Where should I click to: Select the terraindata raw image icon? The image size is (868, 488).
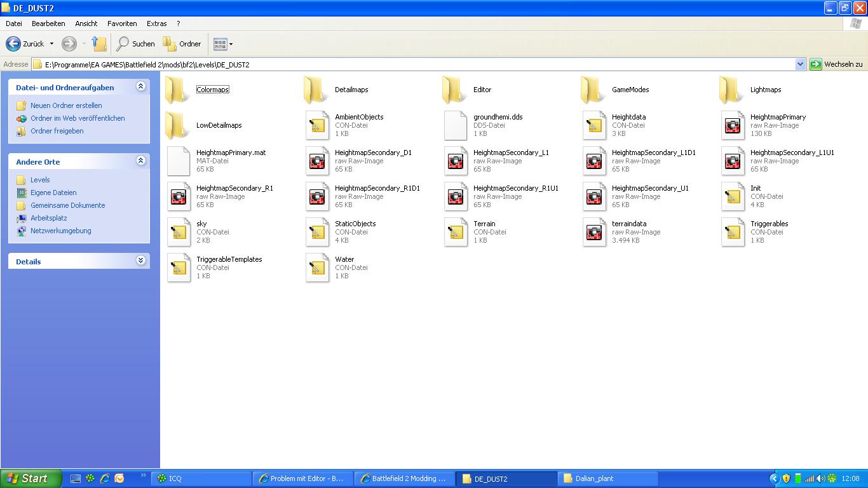594,232
